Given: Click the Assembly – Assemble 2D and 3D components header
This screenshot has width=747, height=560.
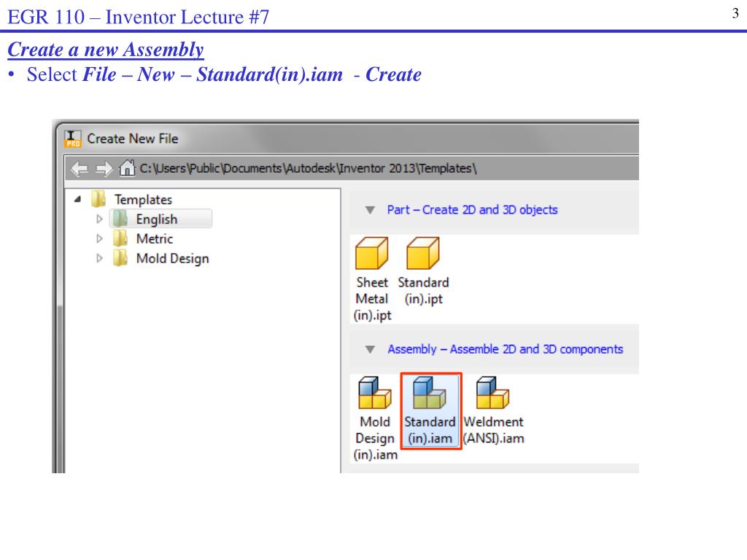Looking at the screenshot, I should click(505, 349).
